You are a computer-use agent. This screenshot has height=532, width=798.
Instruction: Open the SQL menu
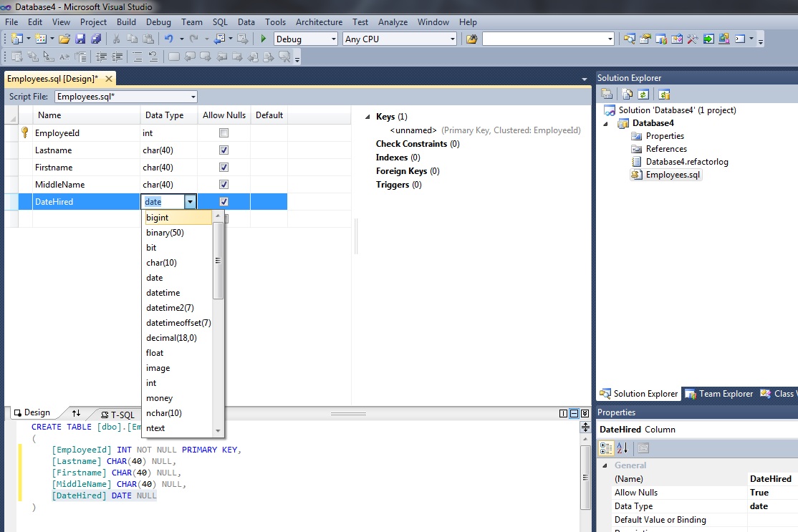(220, 22)
